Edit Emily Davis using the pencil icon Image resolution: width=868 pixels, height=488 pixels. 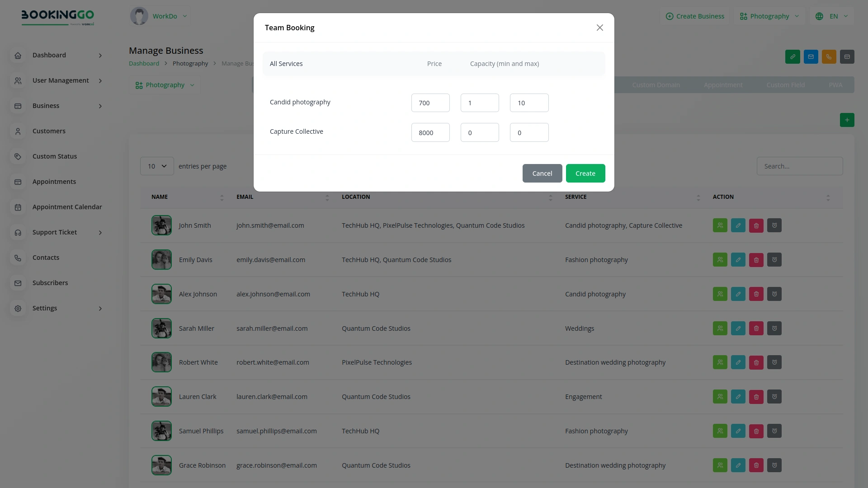tap(738, 259)
